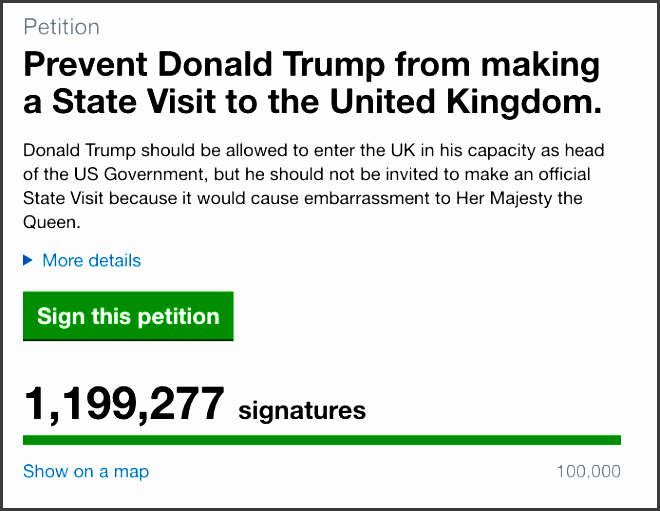Click the word signatures beside the count
660x511 pixels.
click(302, 410)
